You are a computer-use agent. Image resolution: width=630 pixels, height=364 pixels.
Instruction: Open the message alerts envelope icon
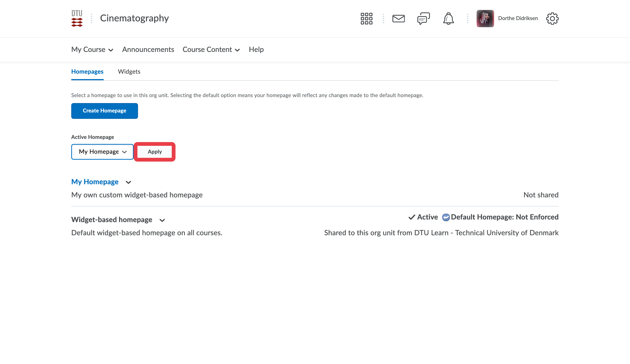(398, 19)
